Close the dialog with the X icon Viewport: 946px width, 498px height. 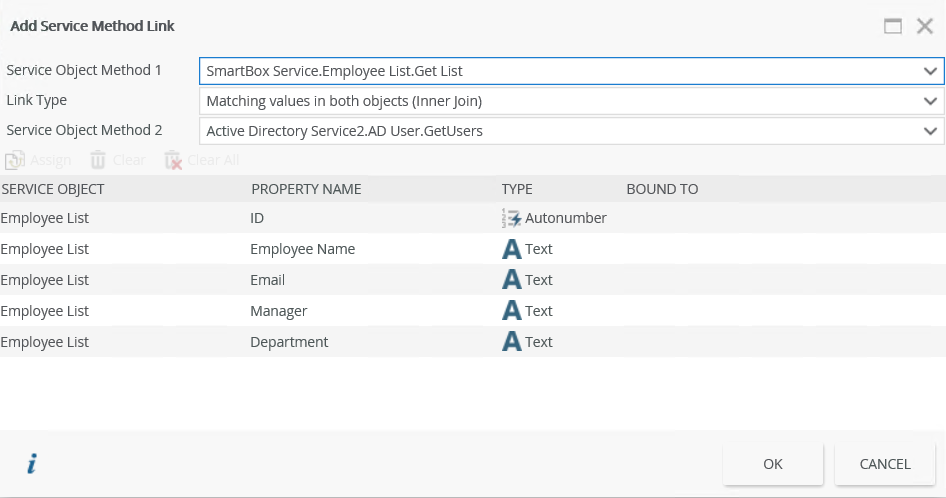(925, 26)
